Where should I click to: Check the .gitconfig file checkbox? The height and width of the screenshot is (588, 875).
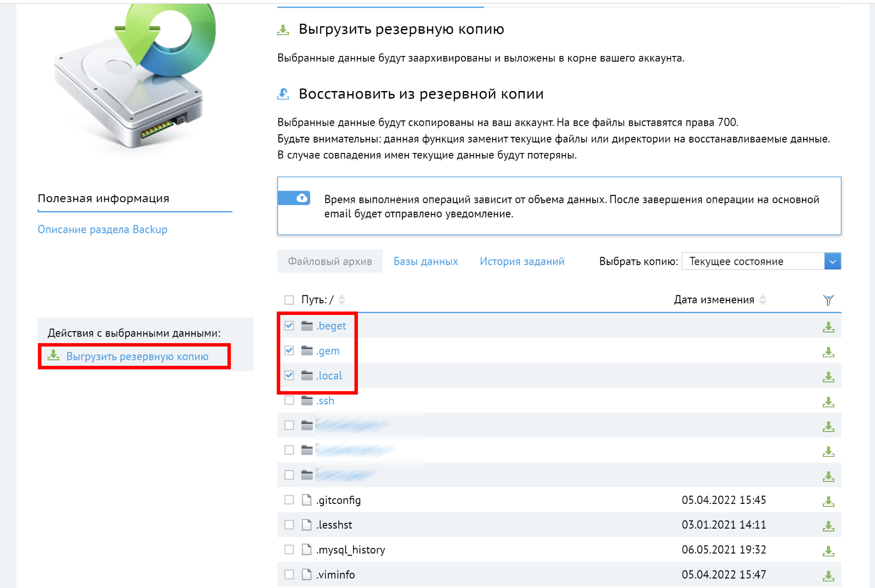click(289, 500)
